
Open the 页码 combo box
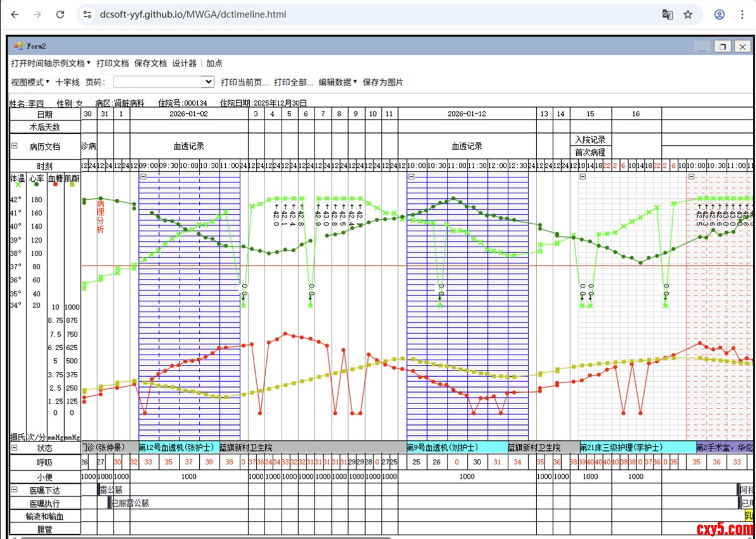pos(208,82)
